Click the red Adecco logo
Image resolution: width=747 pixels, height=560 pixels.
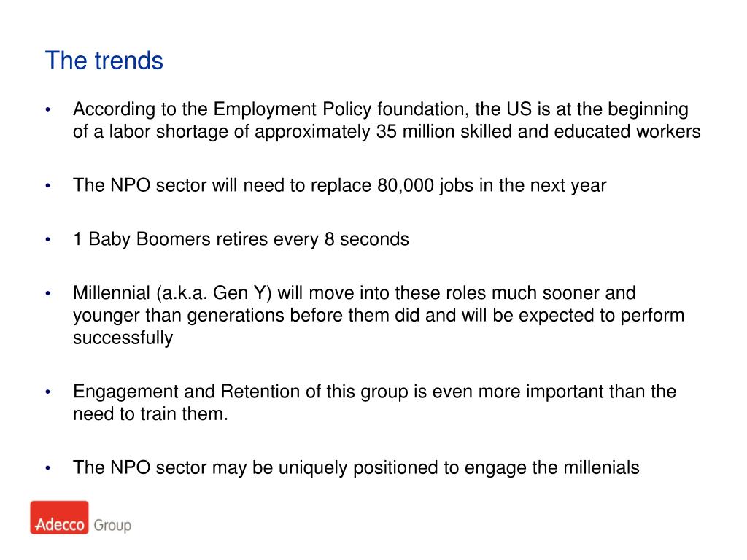[60, 517]
